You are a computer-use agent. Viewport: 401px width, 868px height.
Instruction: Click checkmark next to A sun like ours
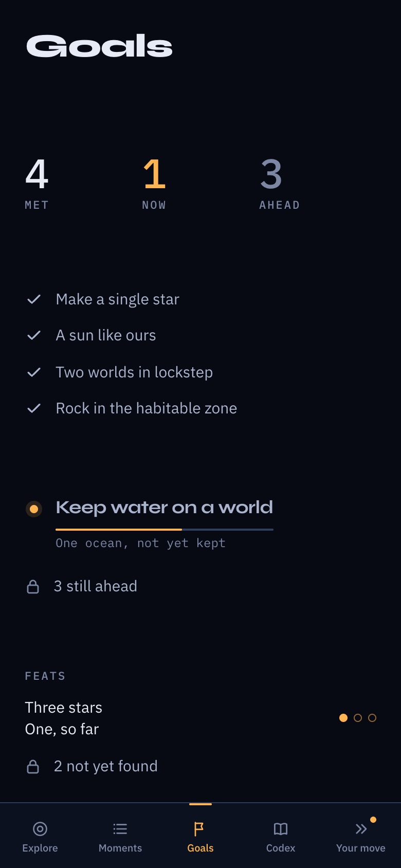point(34,335)
